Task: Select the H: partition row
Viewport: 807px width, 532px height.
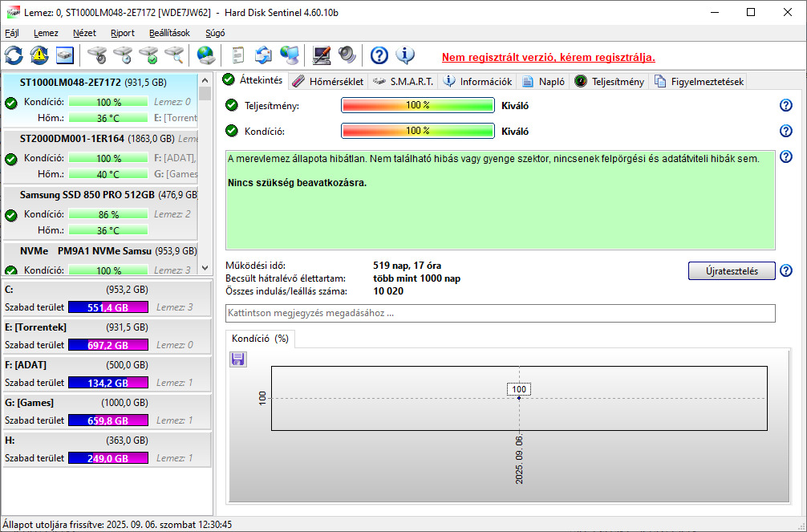Action: click(107, 449)
